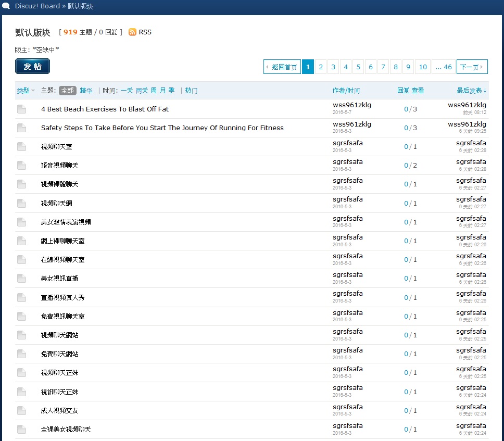Filter time by 季
The image size is (504, 441).
tap(172, 91)
